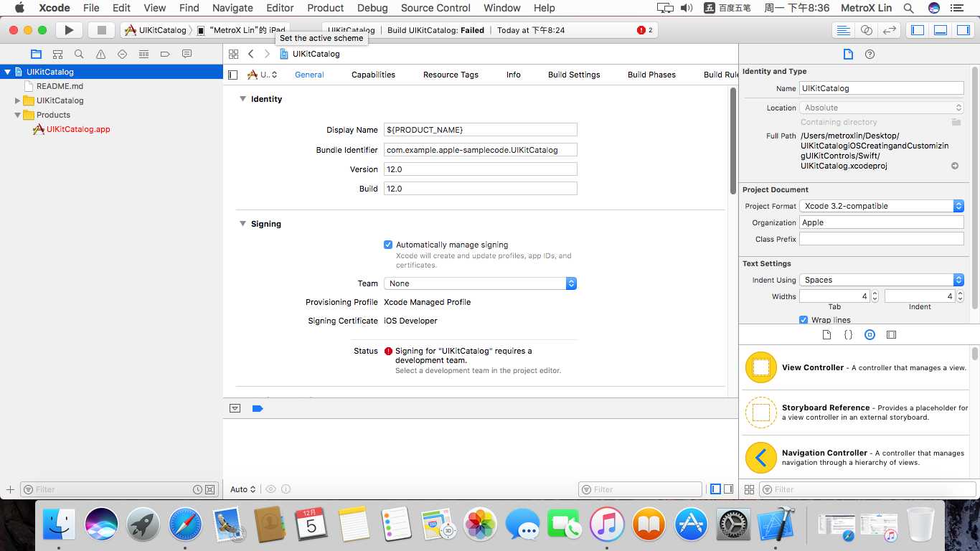Open the Breakpoint navigator icon
Viewport: 980px width, 551px height.
coord(165,54)
